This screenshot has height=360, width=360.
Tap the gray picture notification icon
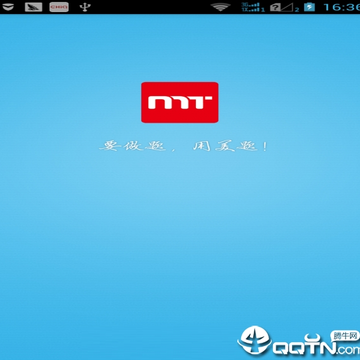[x=33, y=7]
